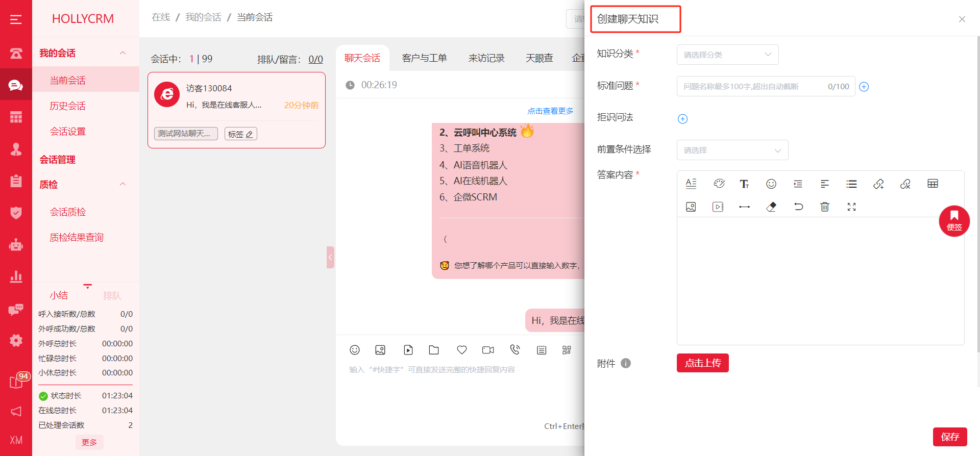Collapse the 小结 statistics panel with the red arrow
The image size is (980, 456).
(x=87, y=286)
